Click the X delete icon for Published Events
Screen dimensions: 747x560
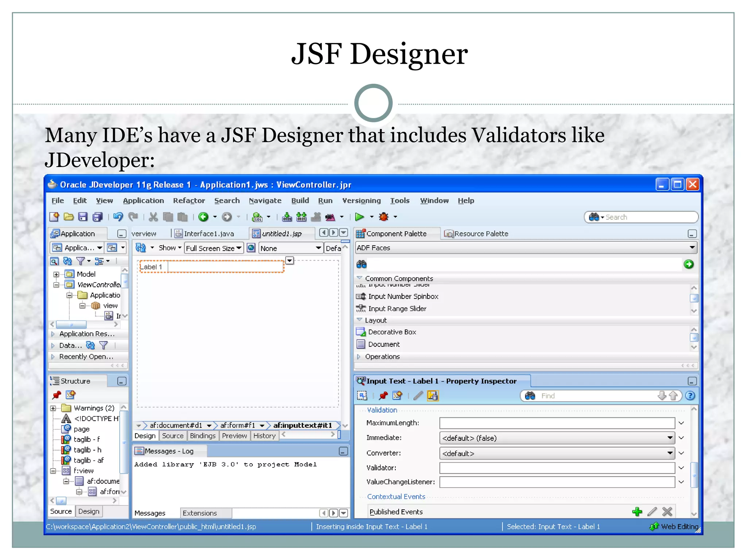click(x=667, y=512)
